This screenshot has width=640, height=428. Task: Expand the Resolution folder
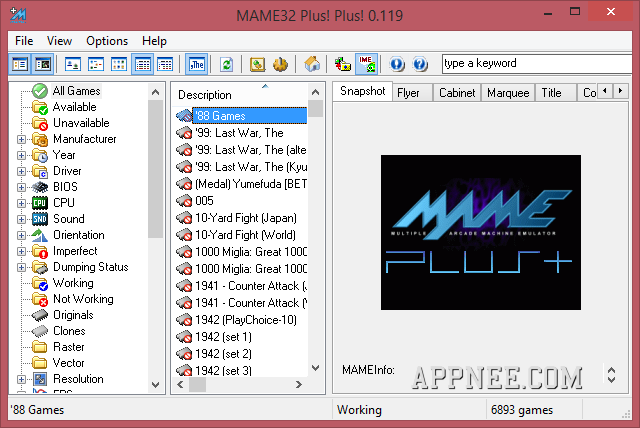tap(21, 379)
